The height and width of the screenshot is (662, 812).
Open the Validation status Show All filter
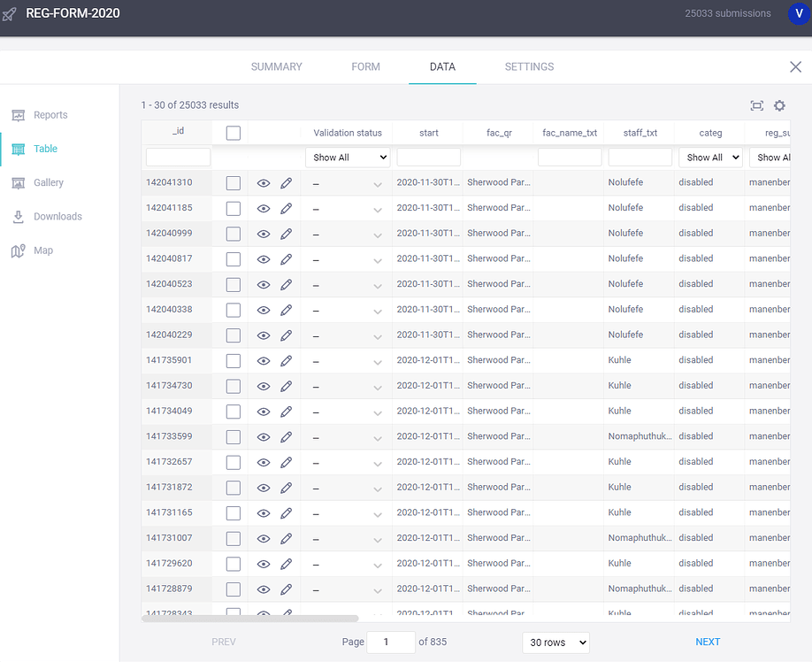click(348, 157)
